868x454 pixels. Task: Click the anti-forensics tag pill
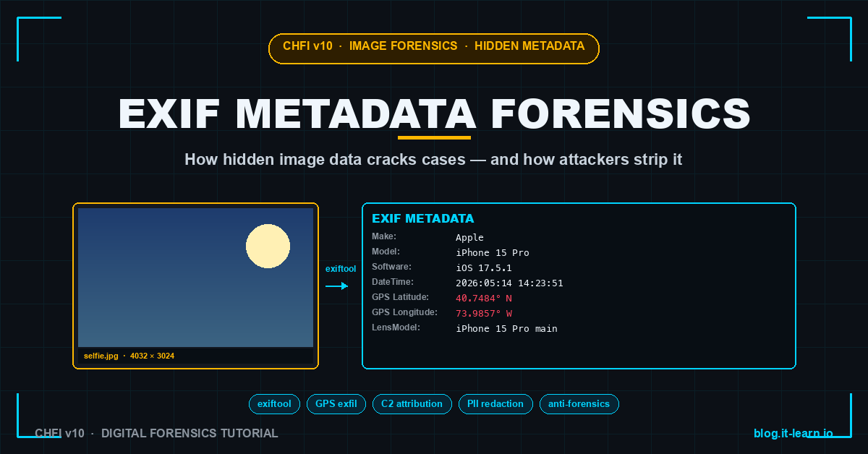579,404
